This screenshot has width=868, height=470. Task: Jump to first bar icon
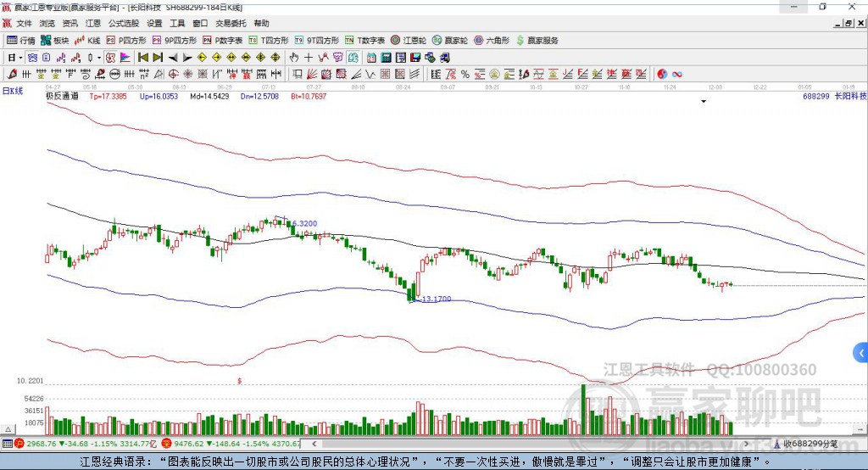142,58
